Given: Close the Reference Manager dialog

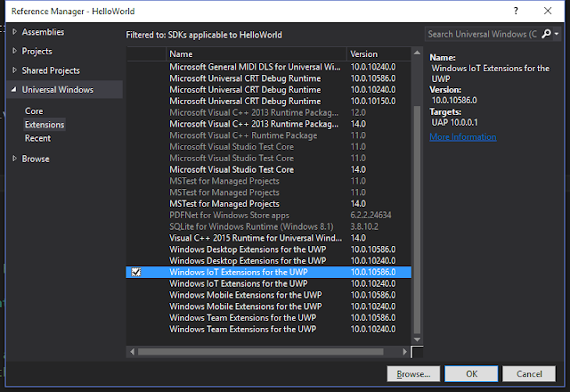Looking at the screenshot, I should click(x=548, y=11).
